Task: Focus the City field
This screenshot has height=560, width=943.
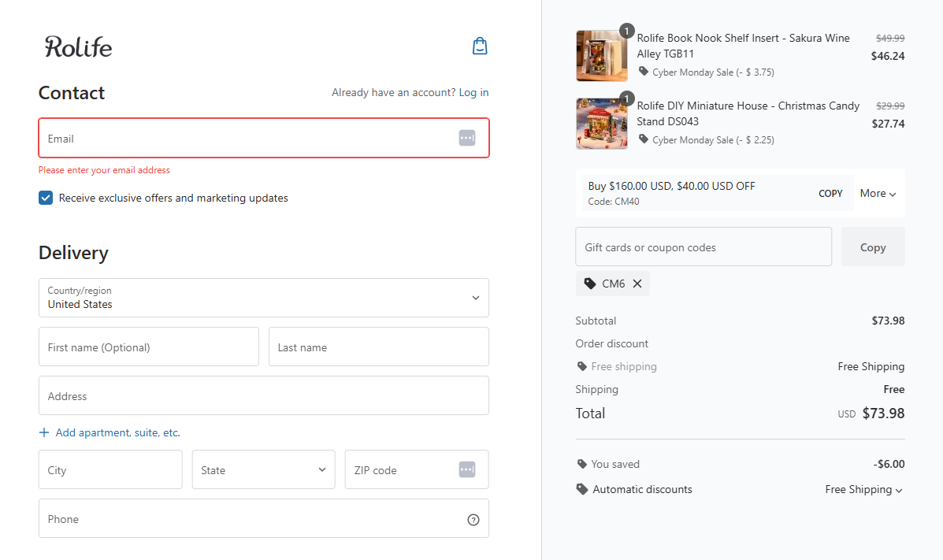Action: pos(110,469)
